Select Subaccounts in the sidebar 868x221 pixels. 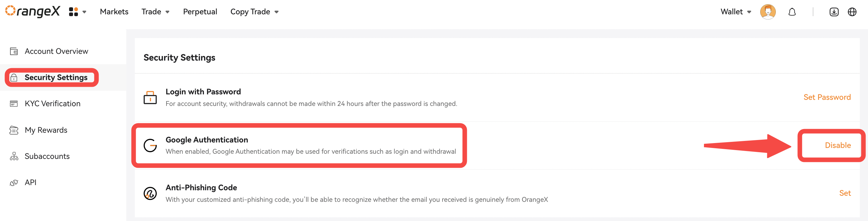pyautogui.click(x=47, y=156)
